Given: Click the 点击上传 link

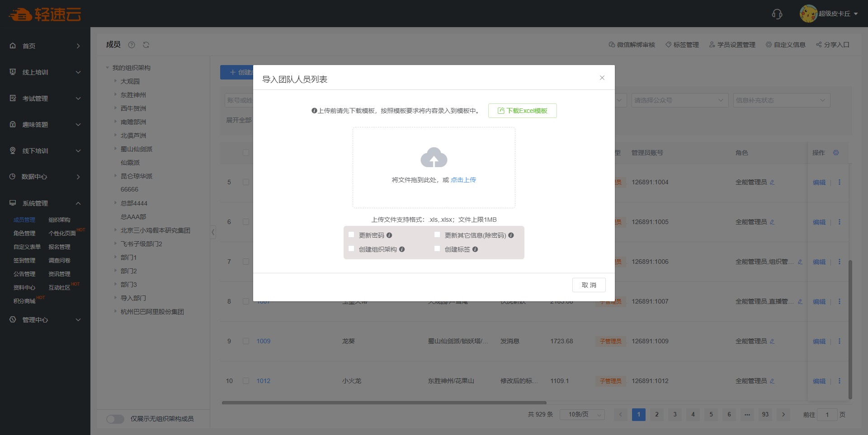Looking at the screenshot, I should [x=463, y=180].
